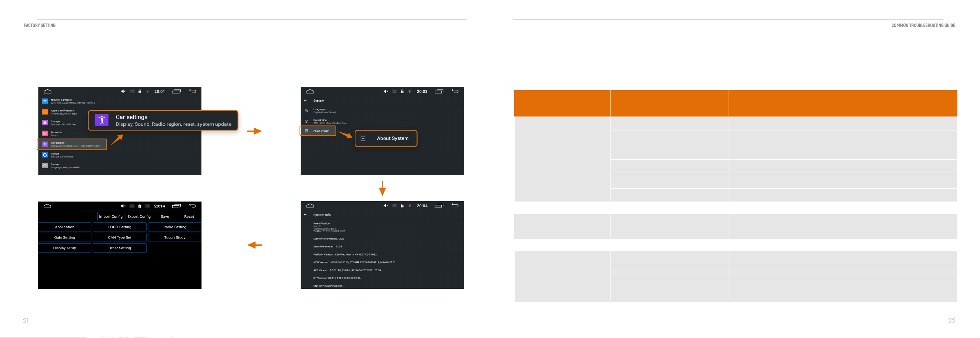Tap top-bar return icon on 20:03 screen
Image resolution: width=980 pixels, height=338 pixels.
pos(455,91)
